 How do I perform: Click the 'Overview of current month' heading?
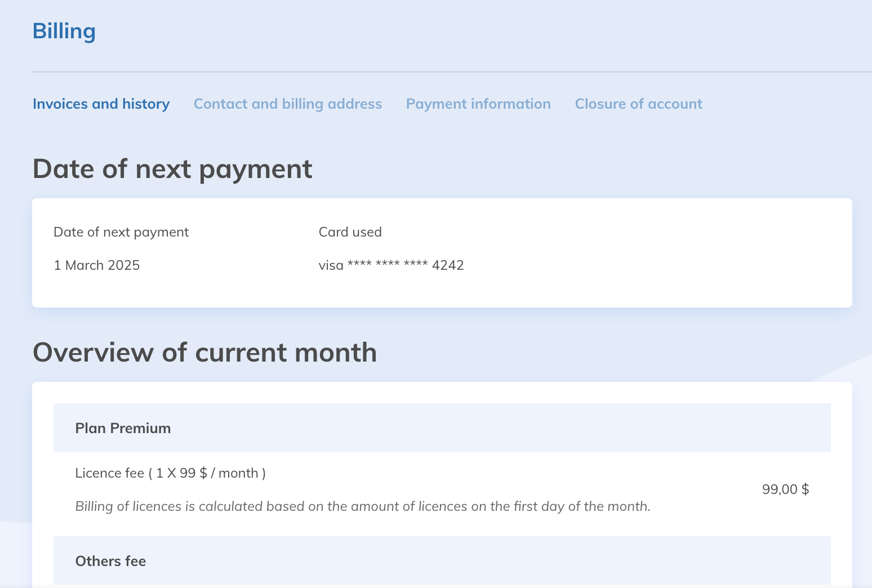point(204,353)
